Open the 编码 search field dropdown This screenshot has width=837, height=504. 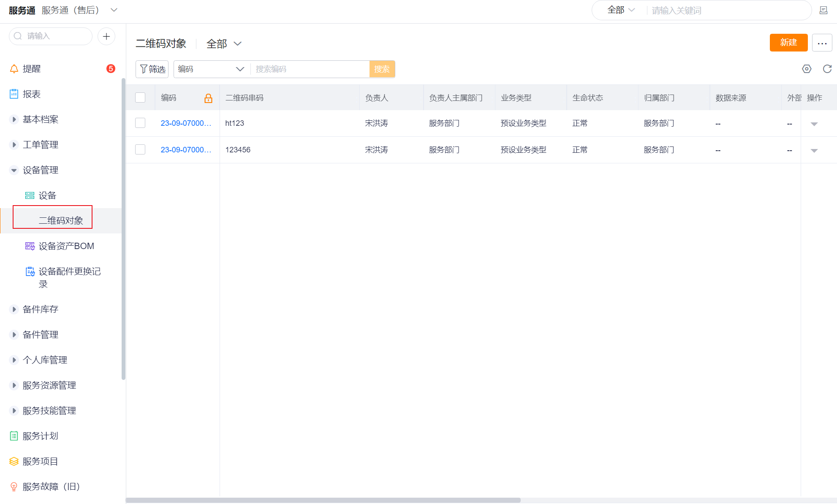[212, 69]
